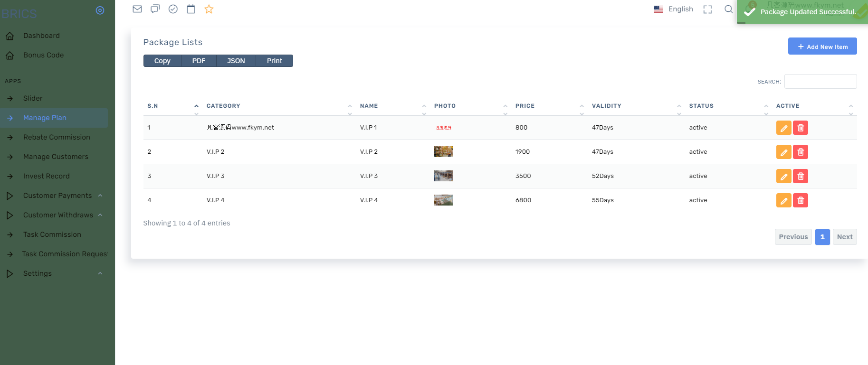Viewport: 868px width, 365px height.
Task: Go to Manage Customers page
Action: pos(56,157)
